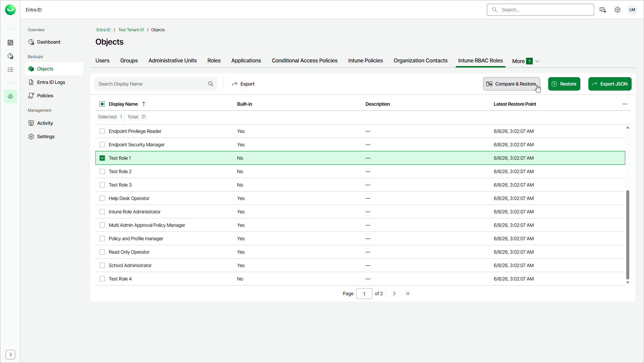Image resolution: width=644 pixels, height=363 pixels.
Task: Click the Built-in column header
Action: (244, 104)
